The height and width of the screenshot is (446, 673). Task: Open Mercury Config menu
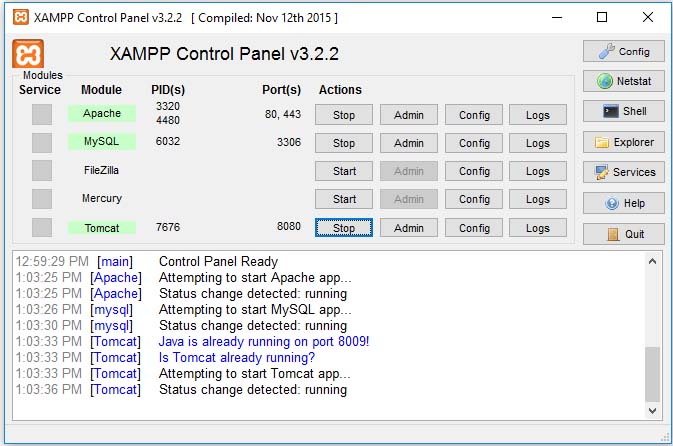pyautogui.click(x=474, y=199)
